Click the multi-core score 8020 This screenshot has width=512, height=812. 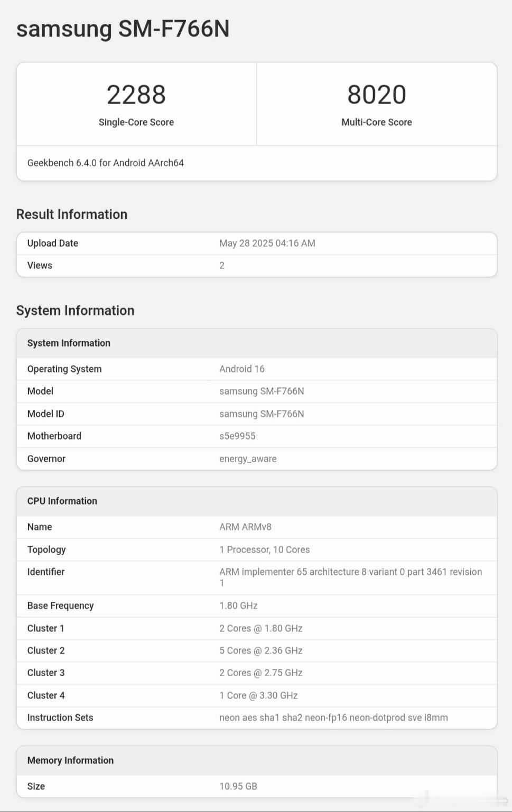[376, 95]
